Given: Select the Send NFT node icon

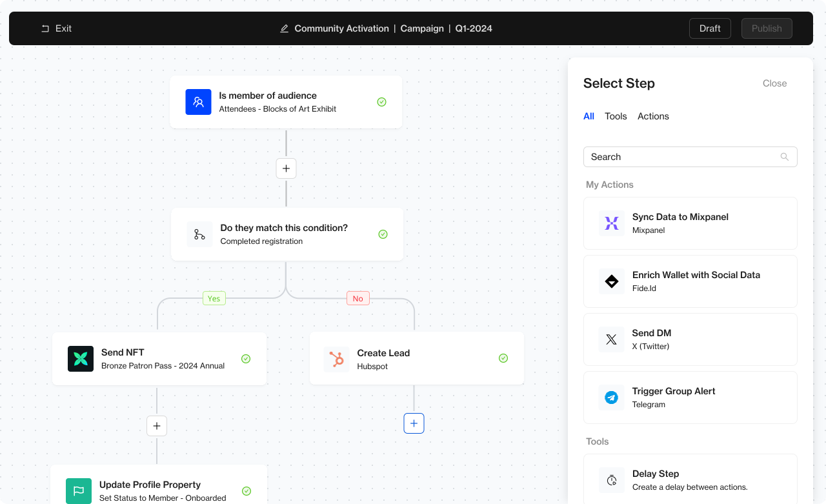Looking at the screenshot, I should [x=81, y=358].
